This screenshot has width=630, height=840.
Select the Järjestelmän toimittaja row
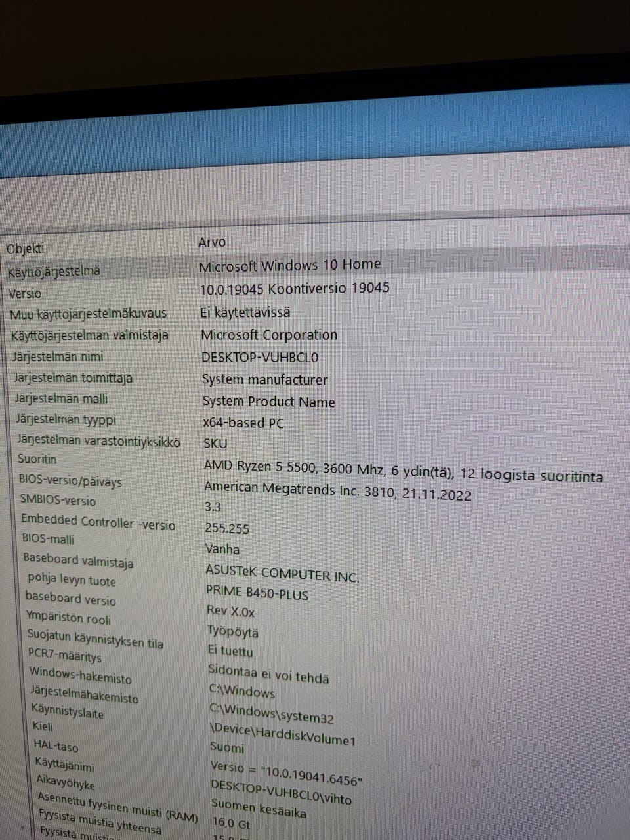click(73, 378)
